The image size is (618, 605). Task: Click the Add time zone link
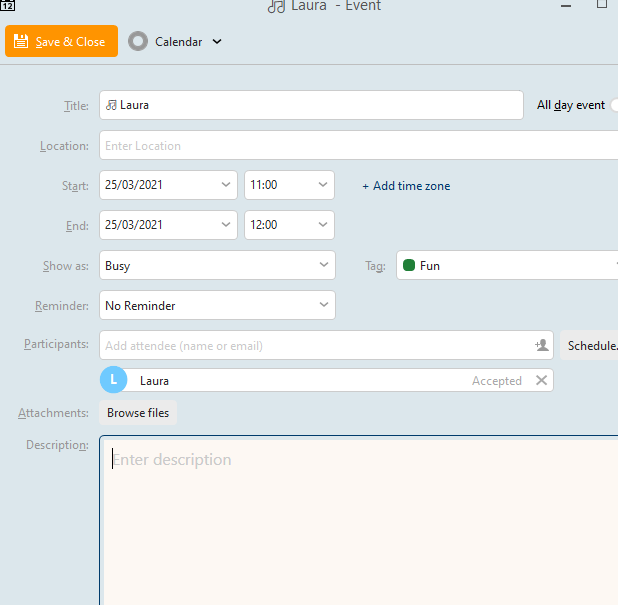406,186
